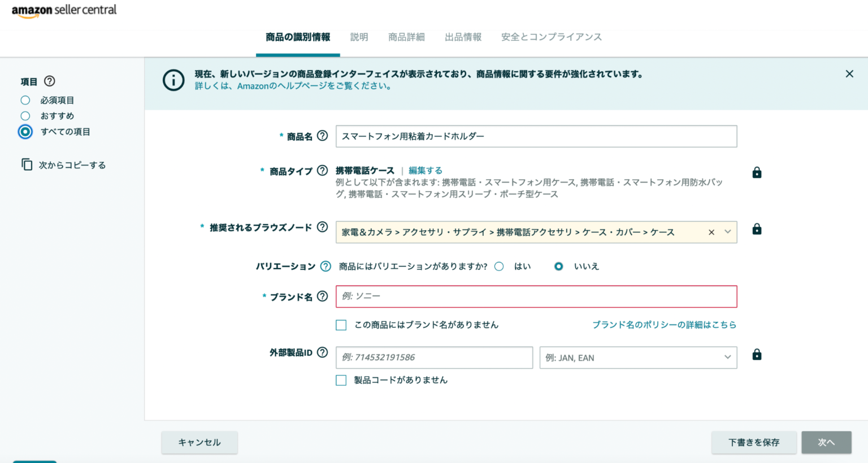
Task: Click the lock icon beside 推奨されるブラウズノード
Action: tap(757, 229)
